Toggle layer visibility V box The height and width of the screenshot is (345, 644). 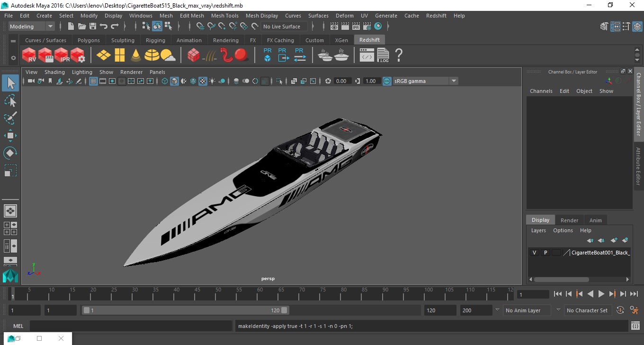(x=534, y=253)
